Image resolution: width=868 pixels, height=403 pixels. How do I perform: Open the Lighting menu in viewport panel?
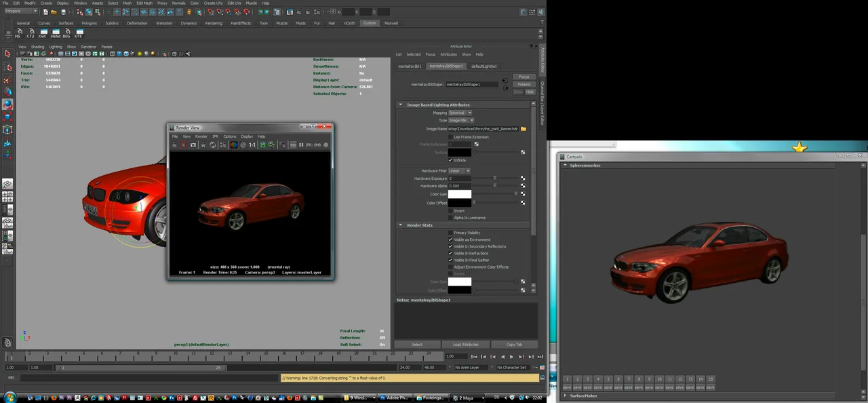(x=55, y=47)
